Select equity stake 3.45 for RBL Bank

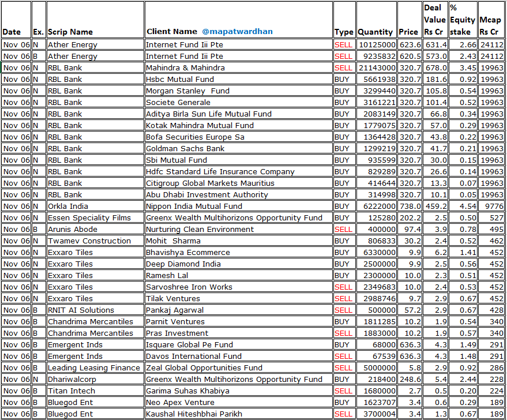pyautogui.click(x=463, y=68)
